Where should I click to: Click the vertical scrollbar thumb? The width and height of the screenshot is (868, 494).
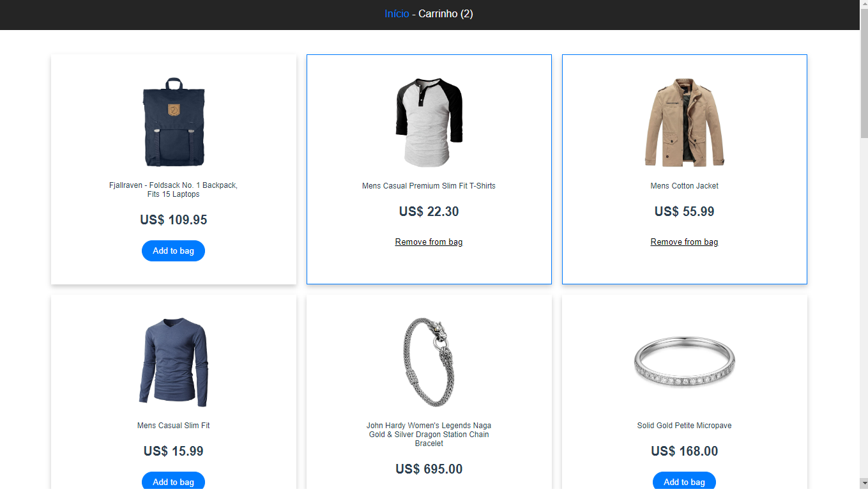pos(864,73)
